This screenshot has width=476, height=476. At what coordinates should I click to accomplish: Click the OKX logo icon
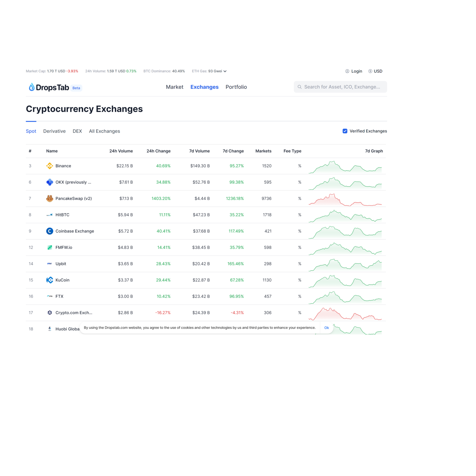click(x=50, y=182)
